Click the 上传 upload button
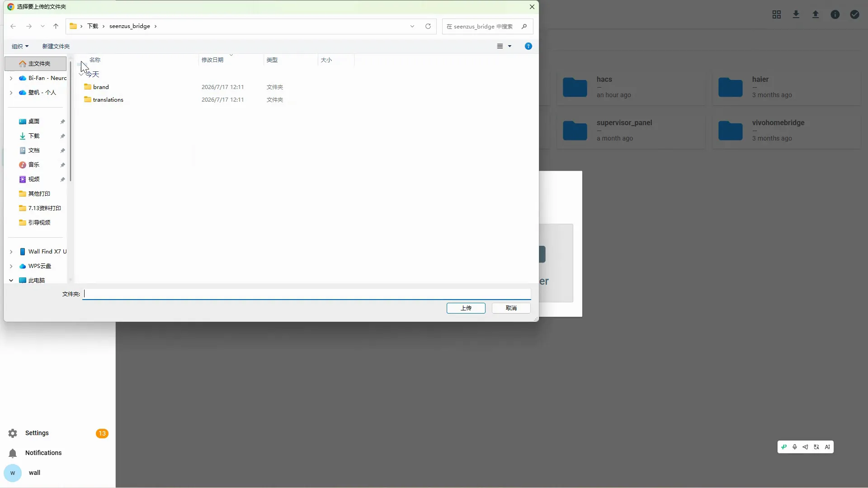 pyautogui.click(x=466, y=308)
